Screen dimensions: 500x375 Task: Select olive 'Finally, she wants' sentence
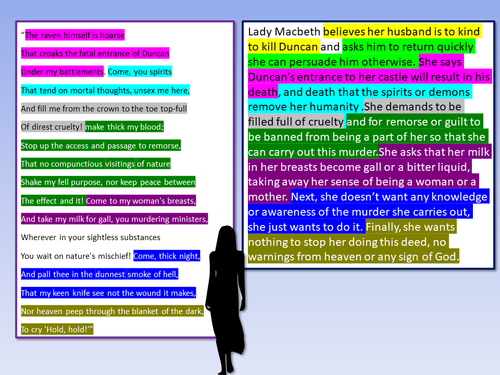pos(411,227)
